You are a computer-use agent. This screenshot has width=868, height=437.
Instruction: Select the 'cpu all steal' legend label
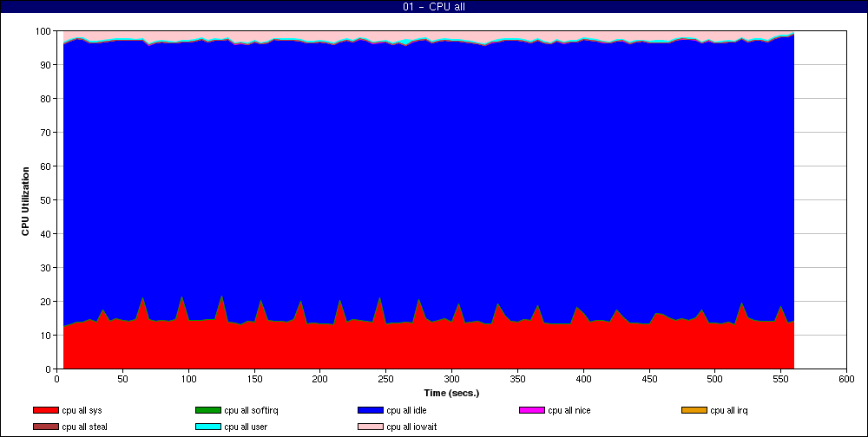(85, 427)
